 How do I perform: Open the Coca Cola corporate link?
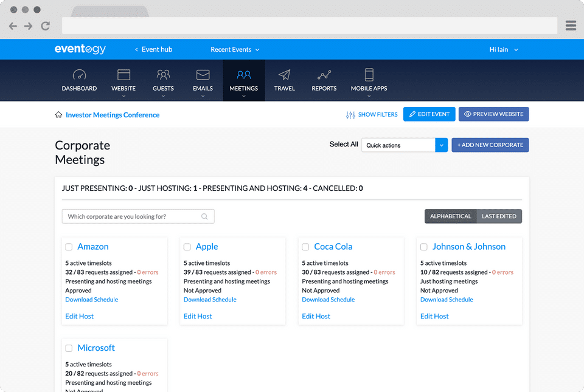[333, 247]
